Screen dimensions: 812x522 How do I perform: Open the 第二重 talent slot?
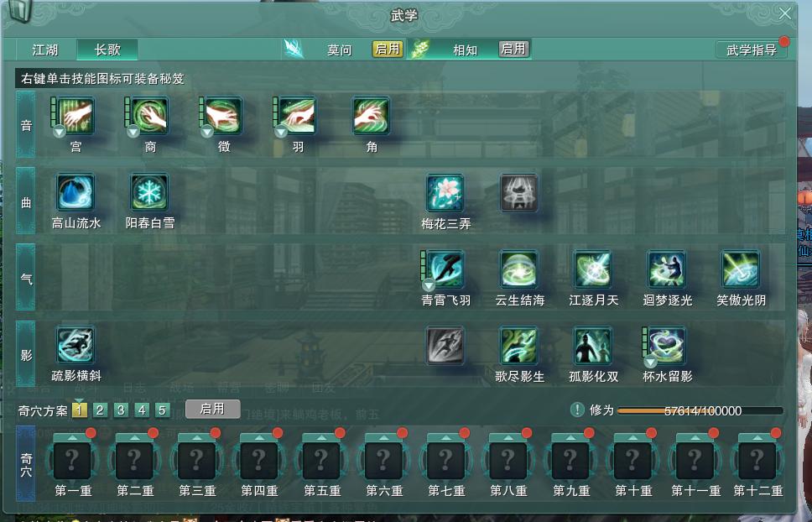pyautogui.click(x=135, y=460)
